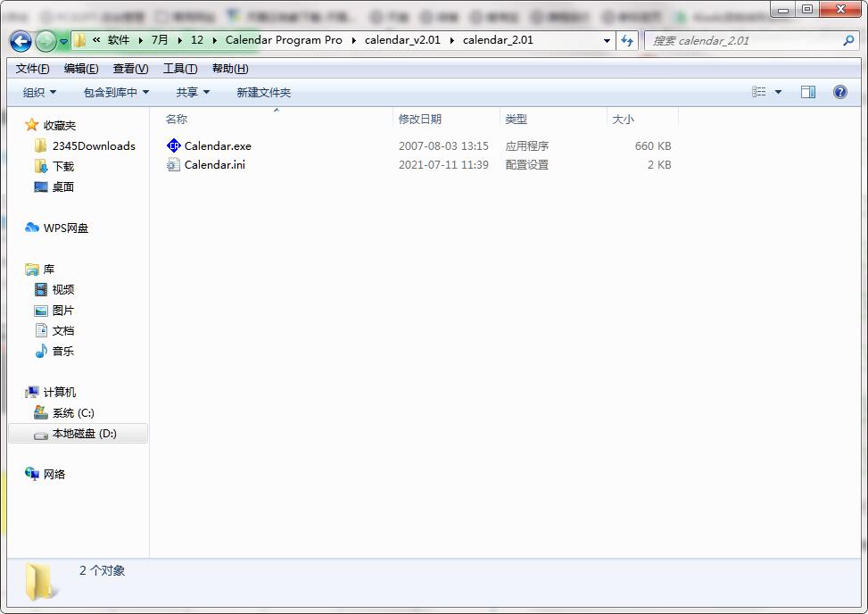
Task: Select the Calendar.exe application icon
Action: (173, 145)
